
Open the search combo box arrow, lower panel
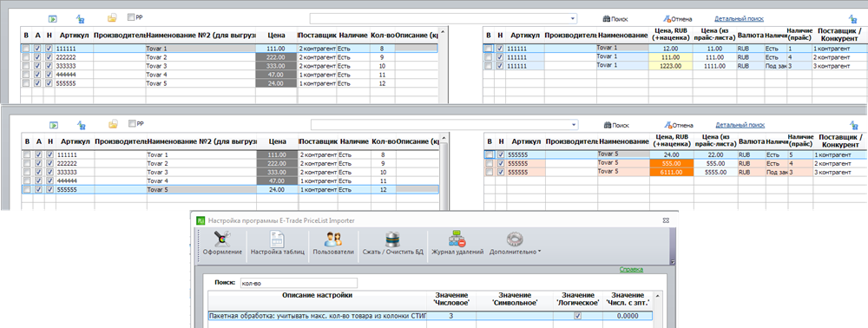pyautogui.click(x=574, y=125)
